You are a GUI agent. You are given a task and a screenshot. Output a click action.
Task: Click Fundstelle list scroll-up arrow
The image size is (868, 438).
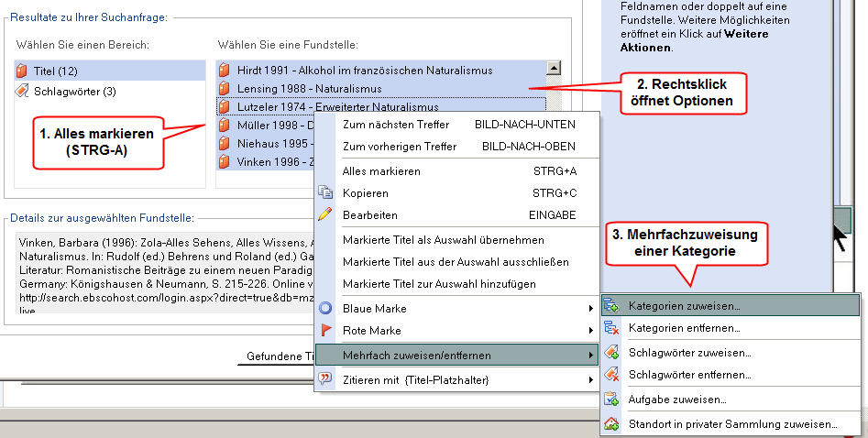pos(554,68)
